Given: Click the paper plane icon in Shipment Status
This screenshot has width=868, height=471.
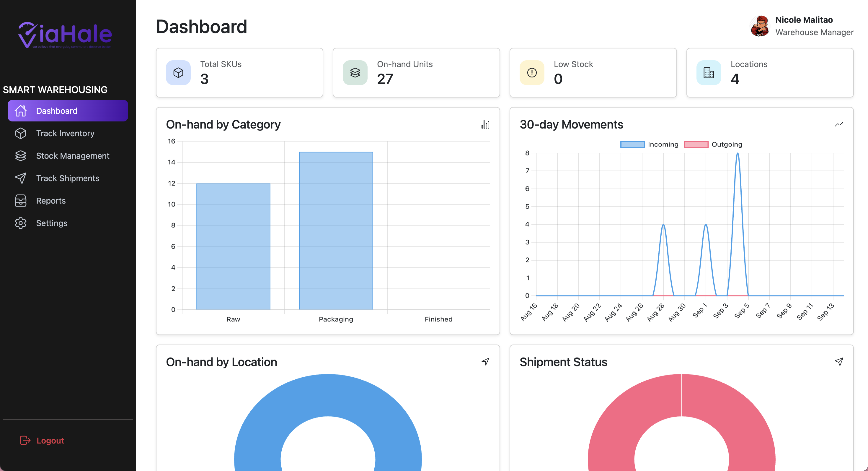Looking at the screenshot, I should point(839,361).
